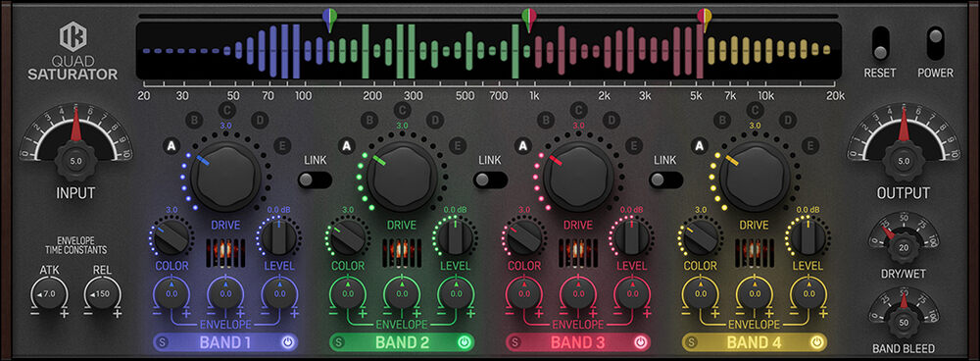Click the Band 3 DRIVE knob
The image size is (980, 361).
pos(578,176)
